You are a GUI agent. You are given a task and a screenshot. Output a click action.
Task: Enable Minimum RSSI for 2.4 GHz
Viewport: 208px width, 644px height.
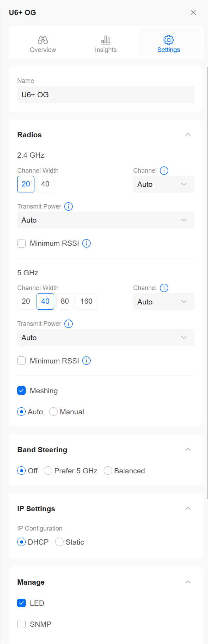(21, 243)
